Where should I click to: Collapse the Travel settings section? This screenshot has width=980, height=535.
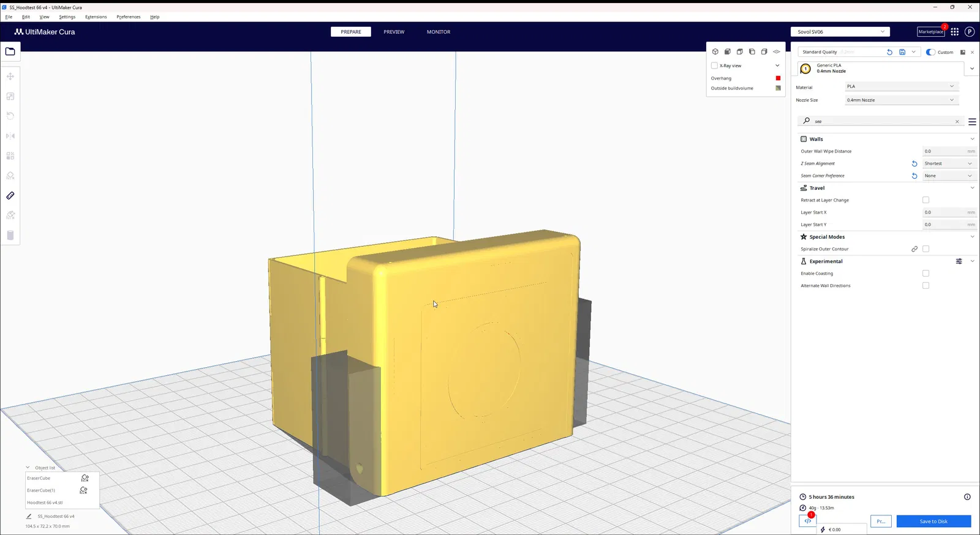point(972,188)
